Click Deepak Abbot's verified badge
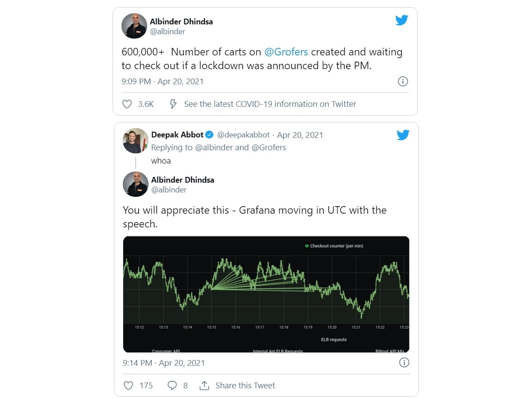 210,135
